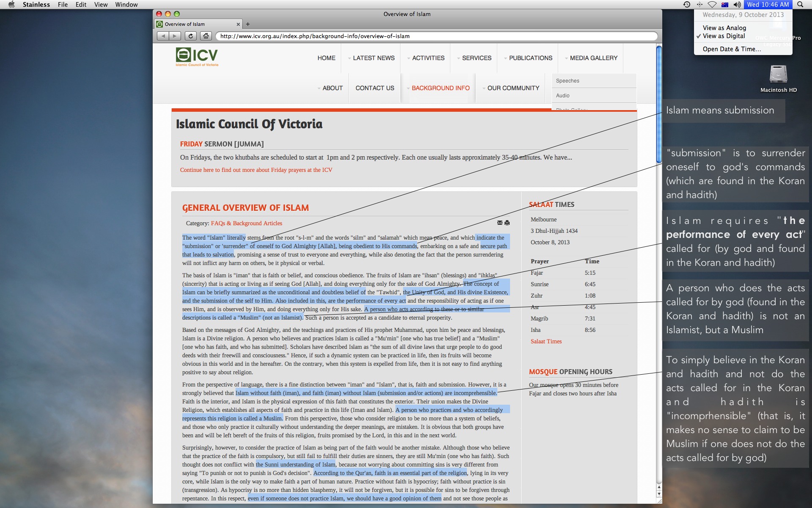Screen dimensions: 812x508
Task: Click the ICV logo
Action: click(197, 57)
